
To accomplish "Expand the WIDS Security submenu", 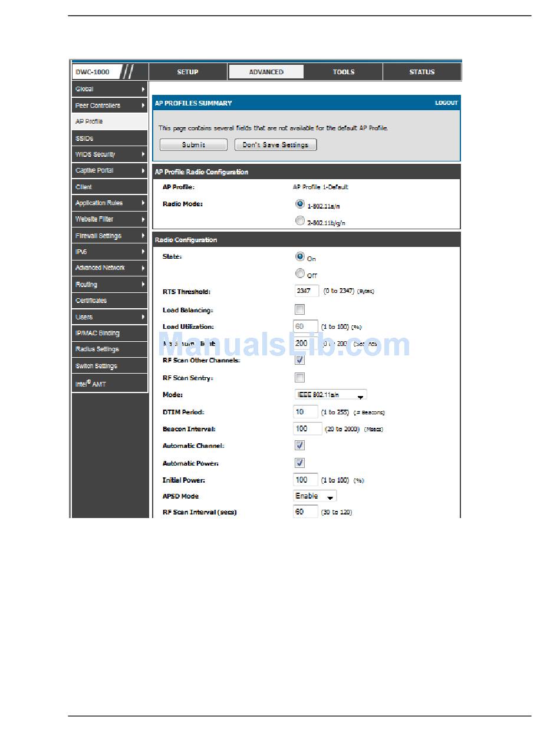I will pos(110,154).
